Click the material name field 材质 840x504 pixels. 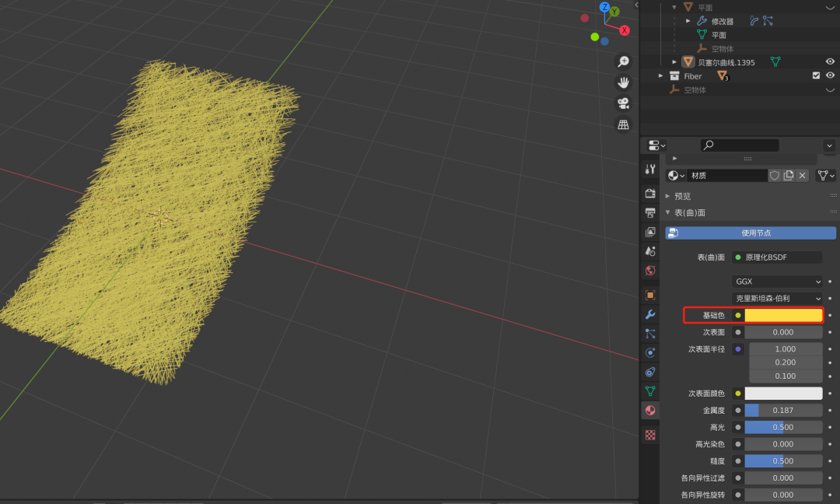coord(727,175)
